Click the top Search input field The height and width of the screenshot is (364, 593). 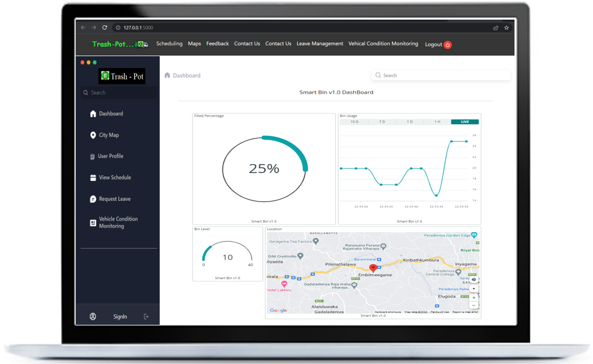(x=441, y=75)
